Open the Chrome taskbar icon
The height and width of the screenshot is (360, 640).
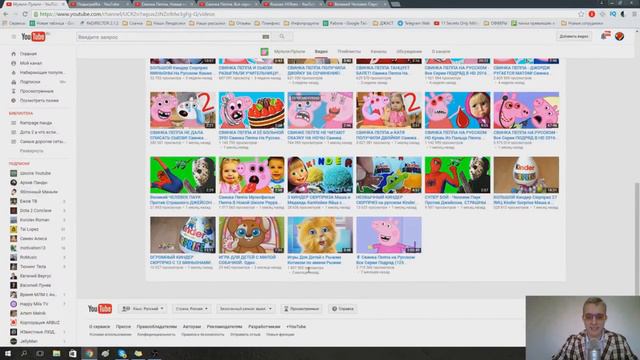coord(89,353)
